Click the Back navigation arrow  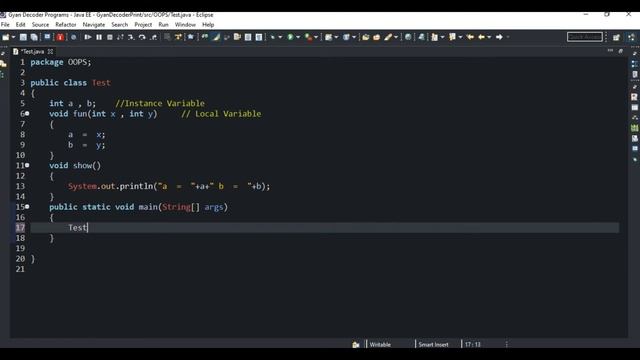click(482, 37)
